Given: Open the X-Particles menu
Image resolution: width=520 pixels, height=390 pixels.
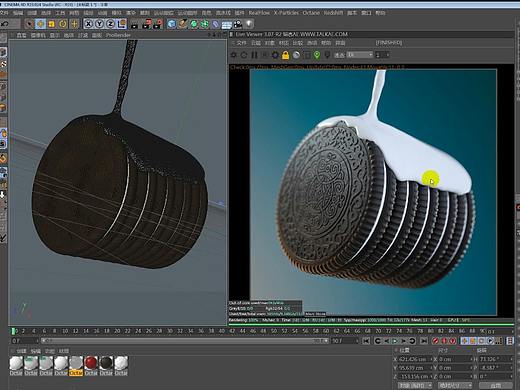Looking at the screenshot, I should 286,13.
